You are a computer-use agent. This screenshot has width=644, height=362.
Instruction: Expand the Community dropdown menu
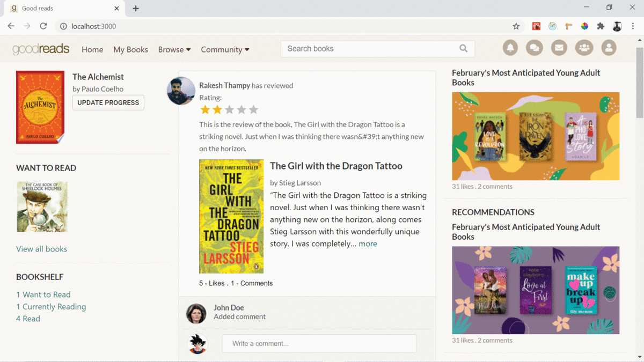[225, 49]
